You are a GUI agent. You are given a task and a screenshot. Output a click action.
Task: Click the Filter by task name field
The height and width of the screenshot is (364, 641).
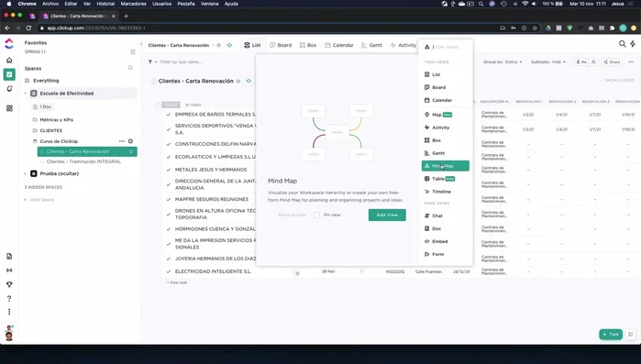(181, 62)
